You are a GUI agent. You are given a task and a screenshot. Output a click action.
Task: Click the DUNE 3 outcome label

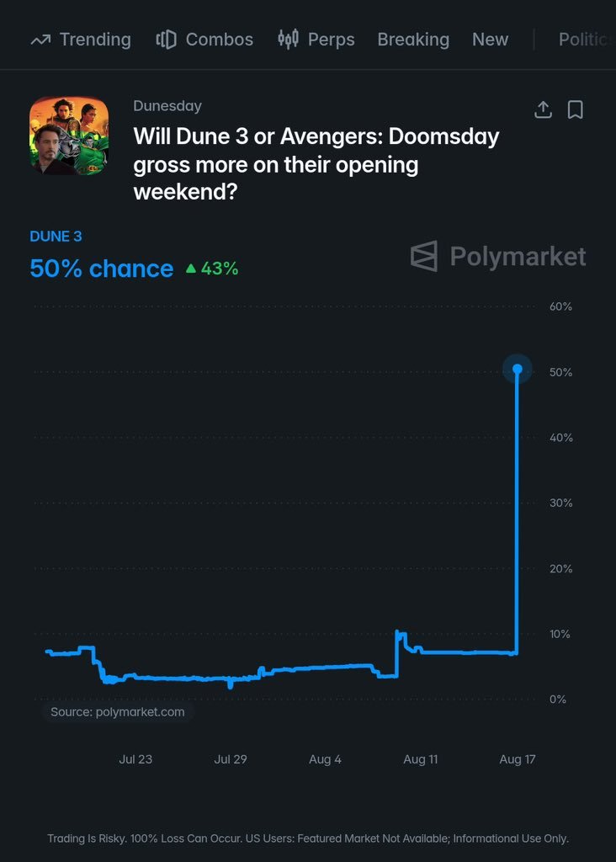56,237
